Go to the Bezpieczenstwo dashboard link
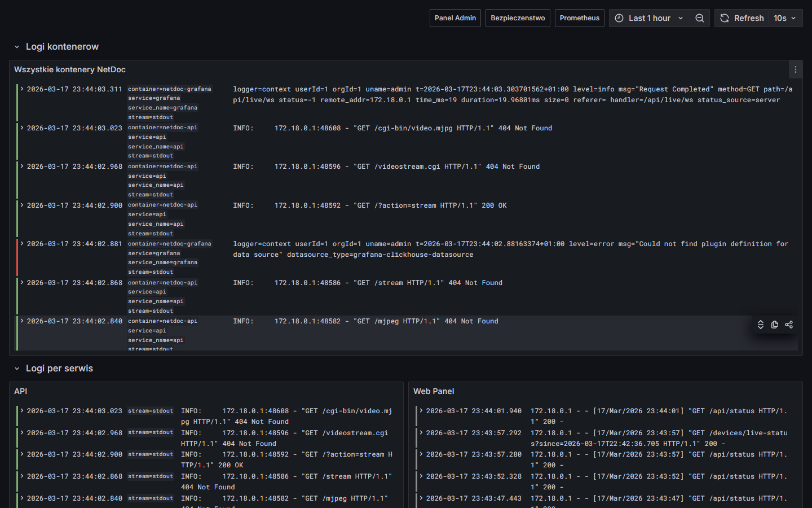Viewport: 812px width, 508px height. [518, 18]
